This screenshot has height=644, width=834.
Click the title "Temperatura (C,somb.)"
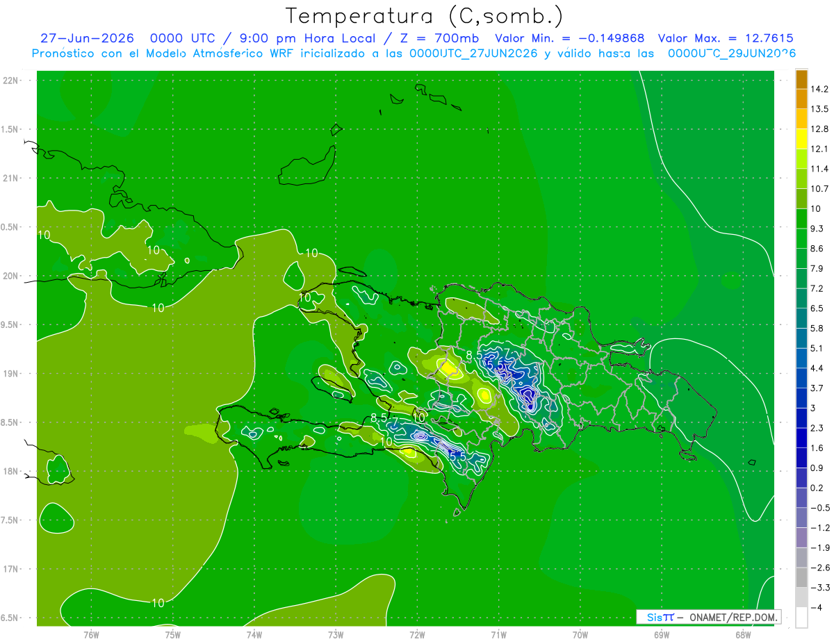click(x=425, y=15)
